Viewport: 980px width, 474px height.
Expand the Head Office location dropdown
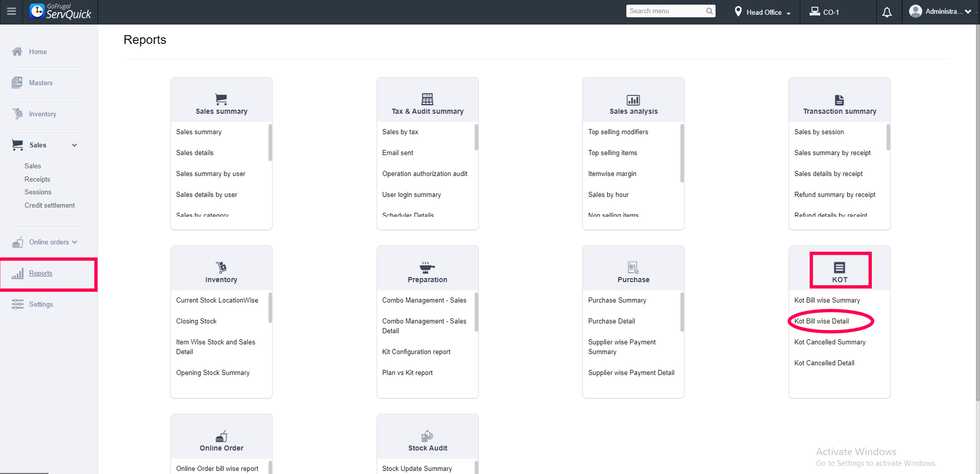[x=768, y=12]
